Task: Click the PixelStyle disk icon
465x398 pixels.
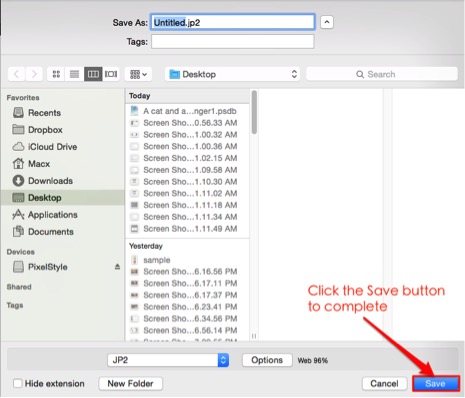Action: point(18,267)
